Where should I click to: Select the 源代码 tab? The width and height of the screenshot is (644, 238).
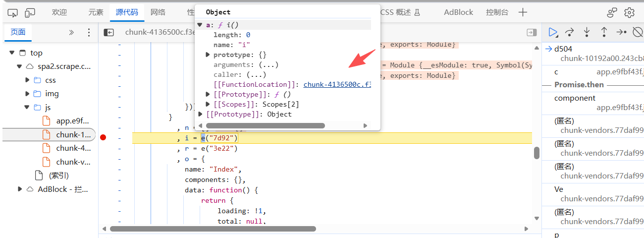tap(127, 12)
